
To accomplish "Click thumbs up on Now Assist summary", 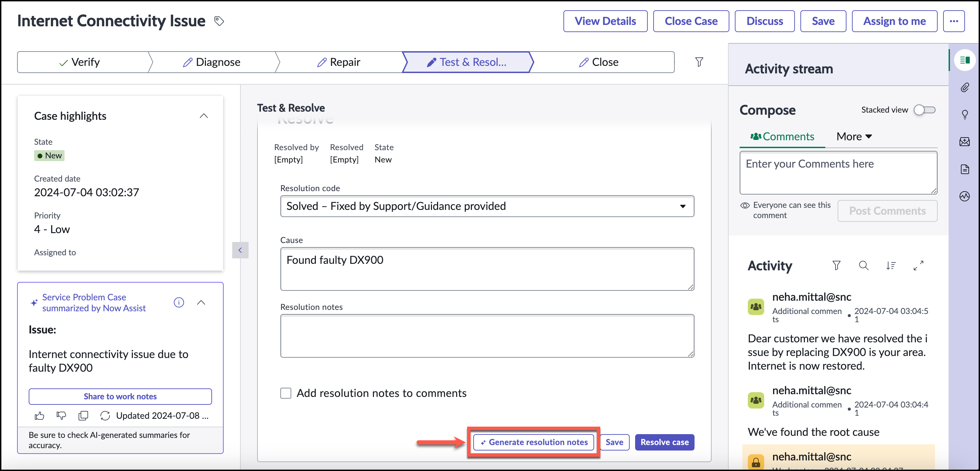I will (40, 416).
